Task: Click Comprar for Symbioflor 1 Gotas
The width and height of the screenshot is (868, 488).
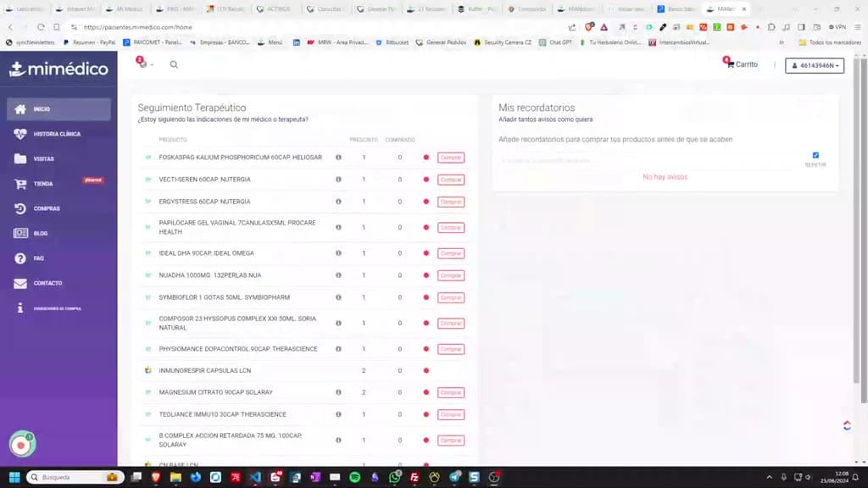Action: tap(451, 297)
